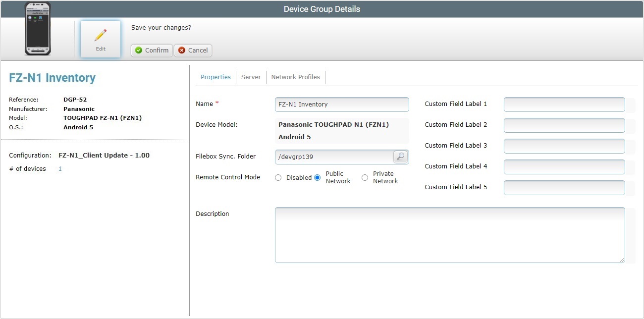The image size is (644, 319).
Task: Click the Custom Field Label 5 input
Action: coord(564,188)
